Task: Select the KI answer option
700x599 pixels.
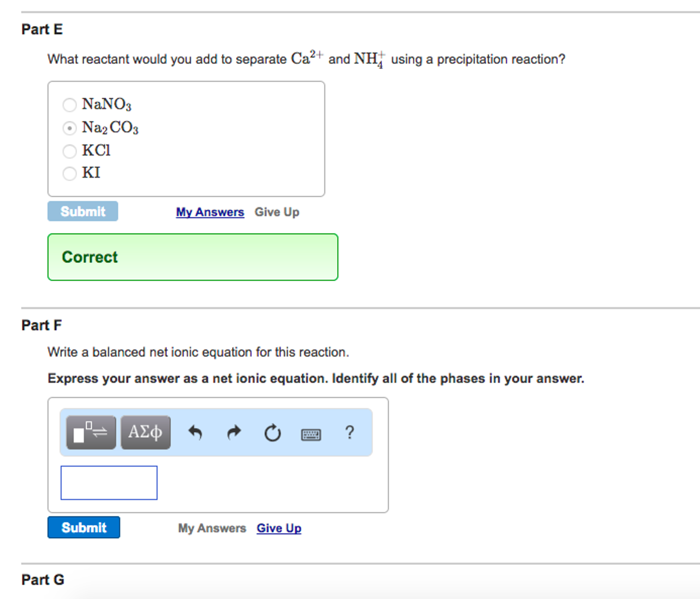Action: click(x=70, y=173)
